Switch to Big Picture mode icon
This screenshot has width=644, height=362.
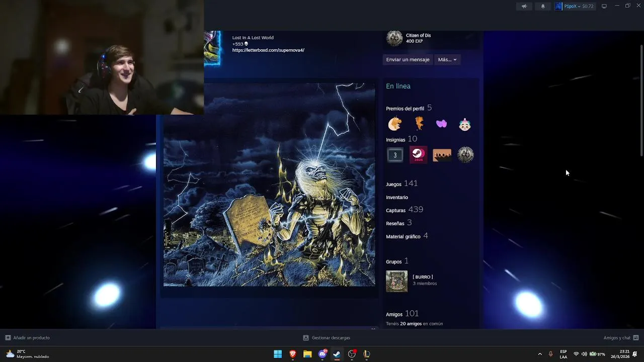[604, 6]
